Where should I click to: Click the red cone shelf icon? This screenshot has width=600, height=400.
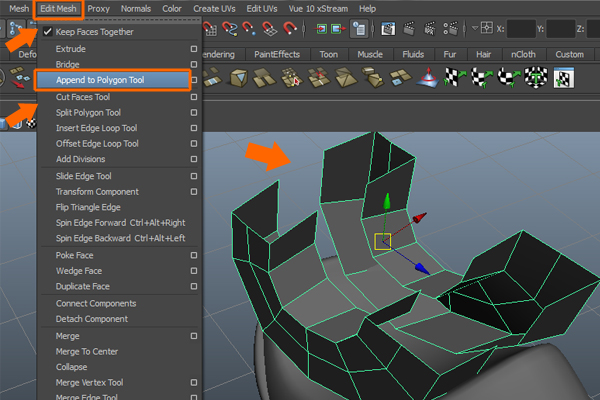click(x=428, y=78)
